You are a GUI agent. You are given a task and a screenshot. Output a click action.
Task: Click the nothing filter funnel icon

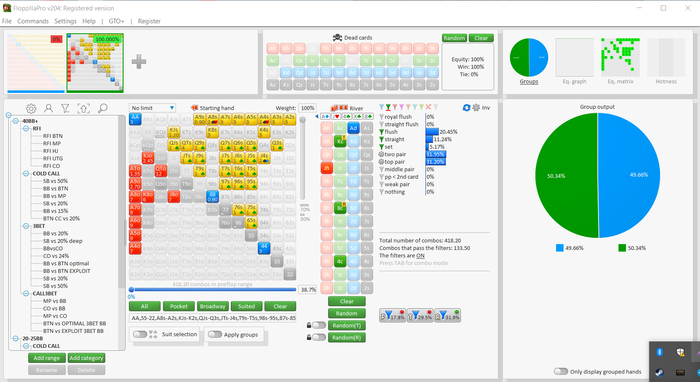[382, 192]
